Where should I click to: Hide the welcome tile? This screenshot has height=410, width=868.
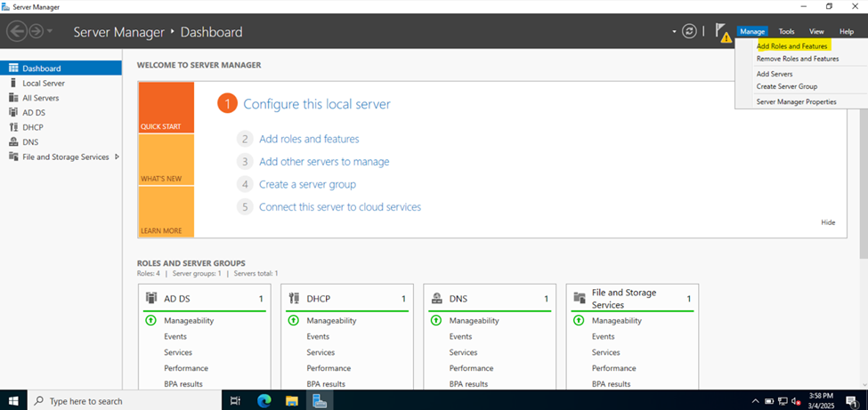pyautogui.click(x=828, y=222)
